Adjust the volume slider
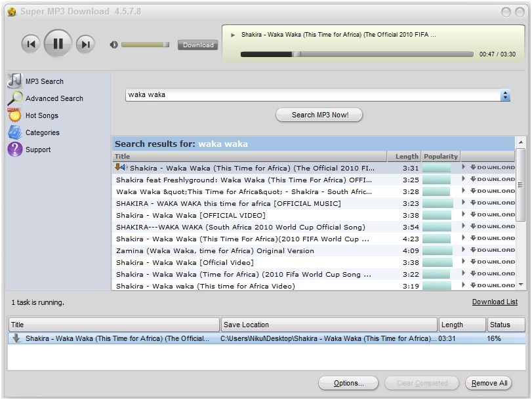 point(145,45)
